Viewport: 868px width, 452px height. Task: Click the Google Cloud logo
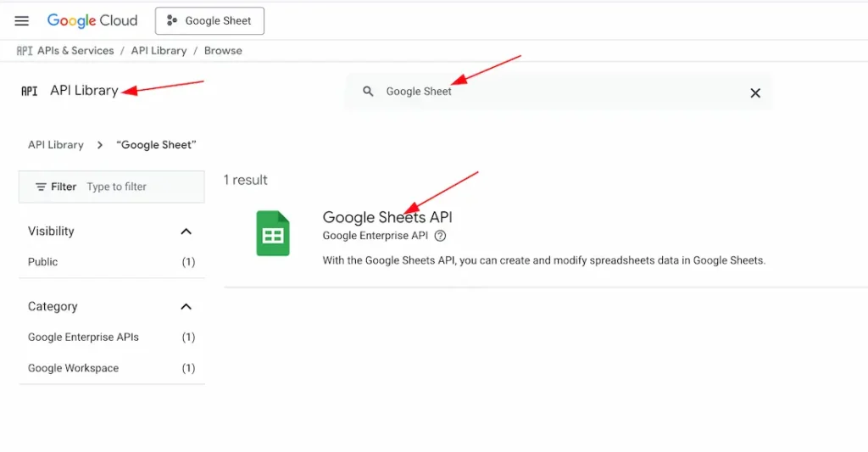point(92,21)
